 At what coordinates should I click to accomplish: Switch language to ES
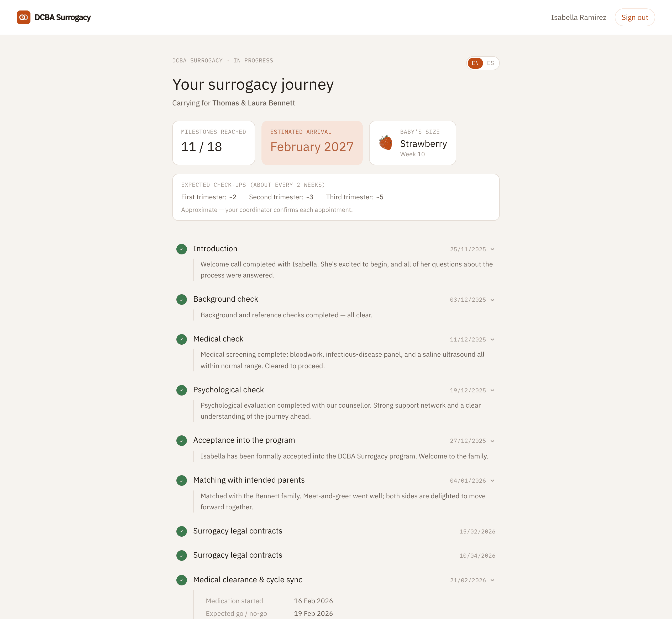[x=490, y=63]
